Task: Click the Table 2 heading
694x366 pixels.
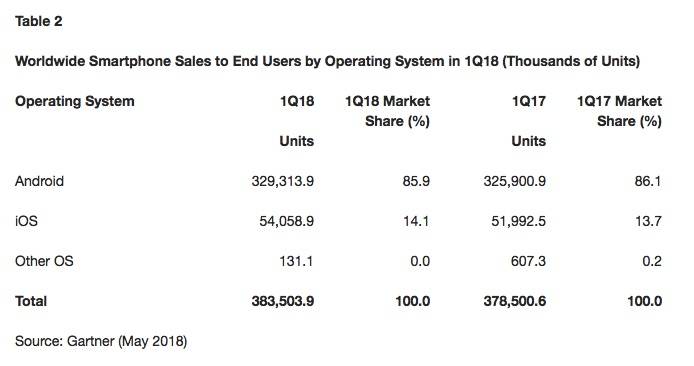Action: 39,21
